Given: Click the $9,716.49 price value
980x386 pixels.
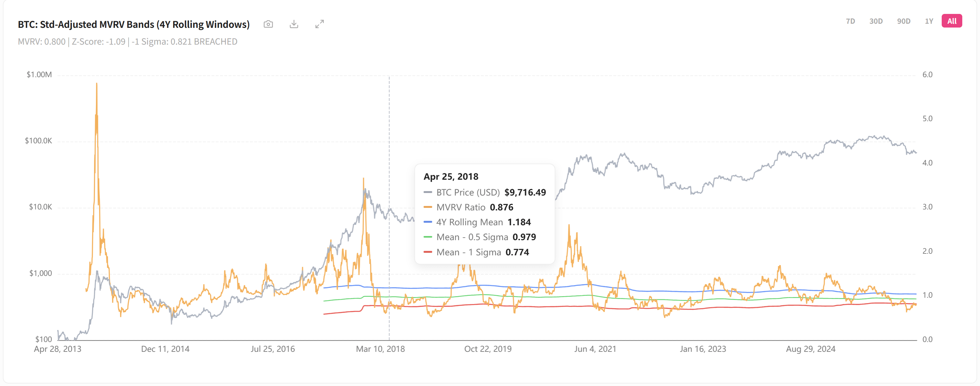Looking at the screenshot, I should [x=525, y=192].
